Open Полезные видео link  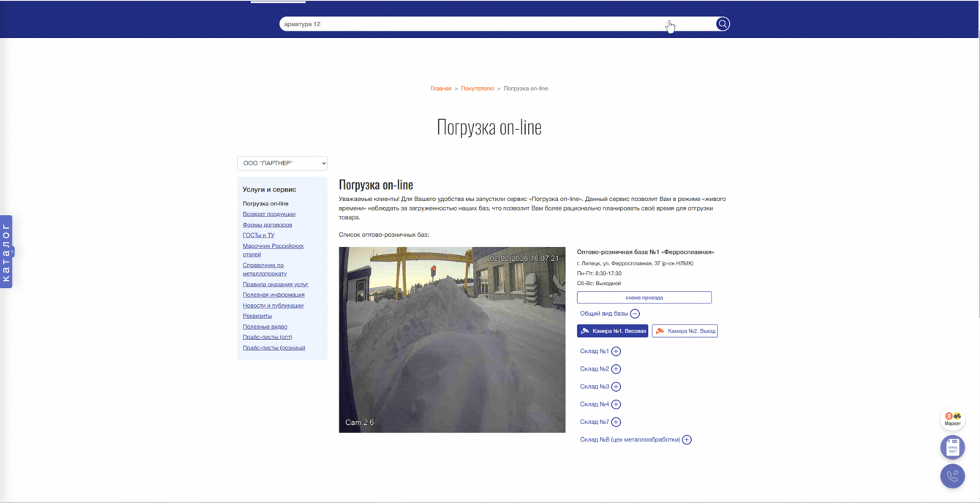pos(265,327)
